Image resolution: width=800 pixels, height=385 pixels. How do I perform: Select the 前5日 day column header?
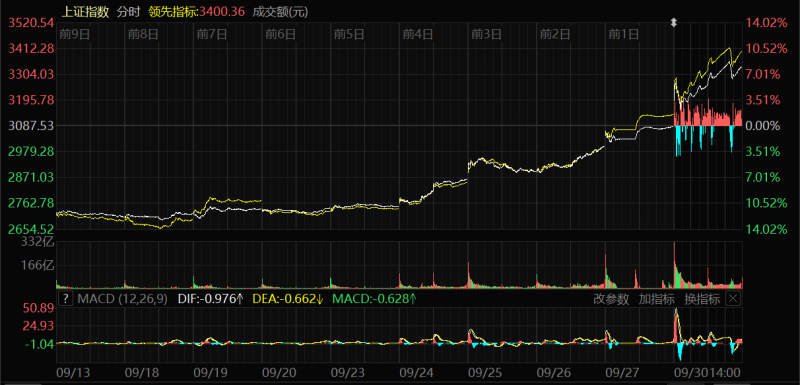click(x=349, y=34)
